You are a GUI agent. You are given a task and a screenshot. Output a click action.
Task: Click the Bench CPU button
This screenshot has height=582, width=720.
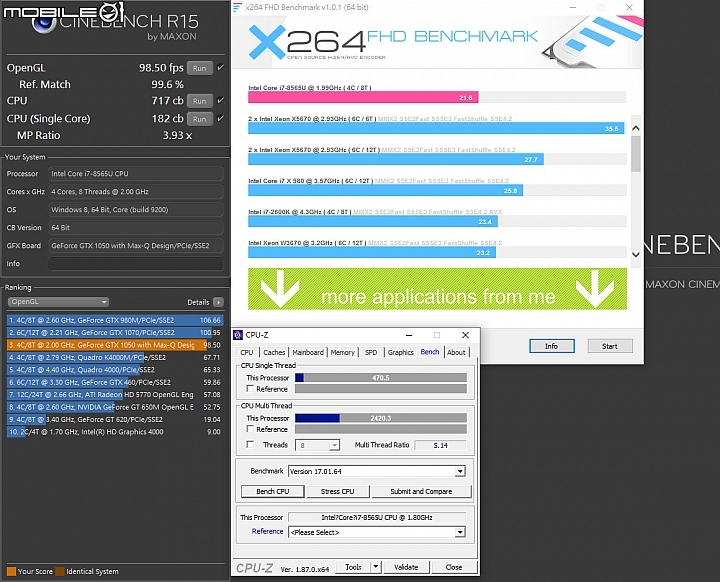pos(273,492)
